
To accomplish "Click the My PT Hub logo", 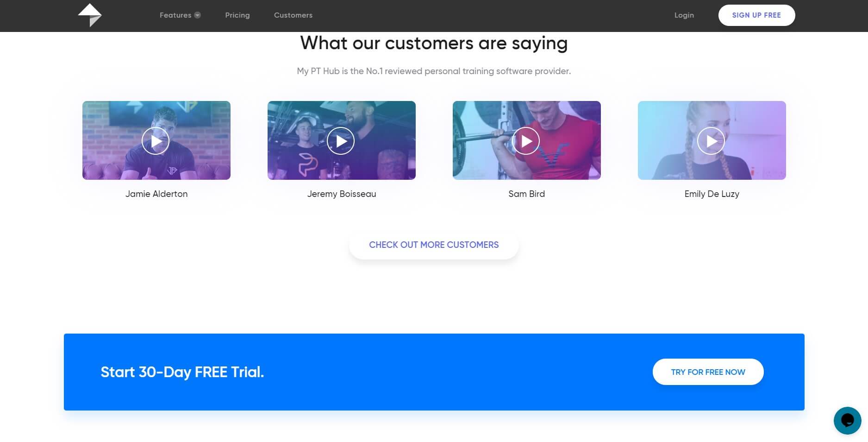I will 90,15.
